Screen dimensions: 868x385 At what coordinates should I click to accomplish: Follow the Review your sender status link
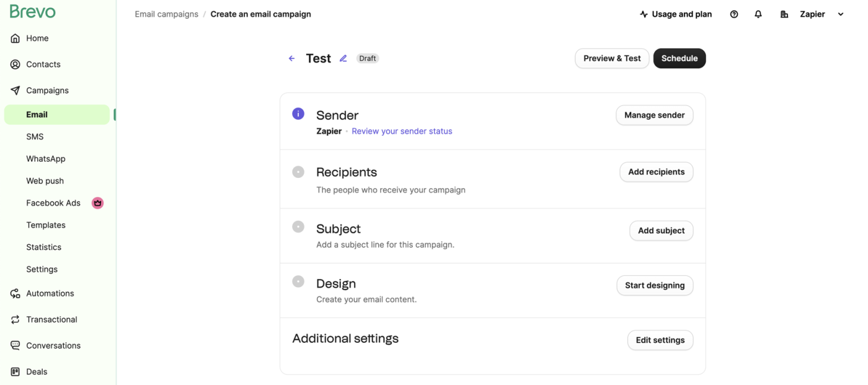tap(402, 131)
